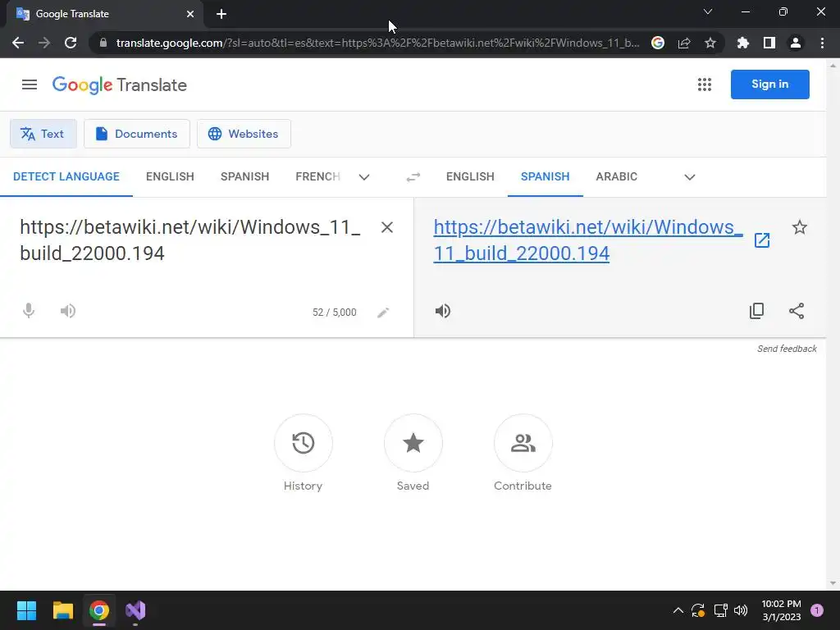
Task: Open the tab search dropdown
Action: (x=708, y=11)
